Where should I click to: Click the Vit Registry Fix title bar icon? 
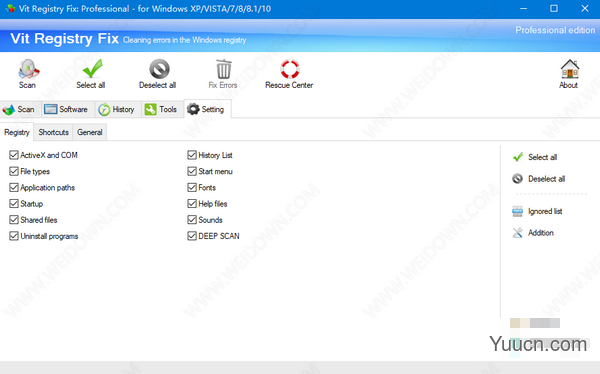click(x=10, y=8)
